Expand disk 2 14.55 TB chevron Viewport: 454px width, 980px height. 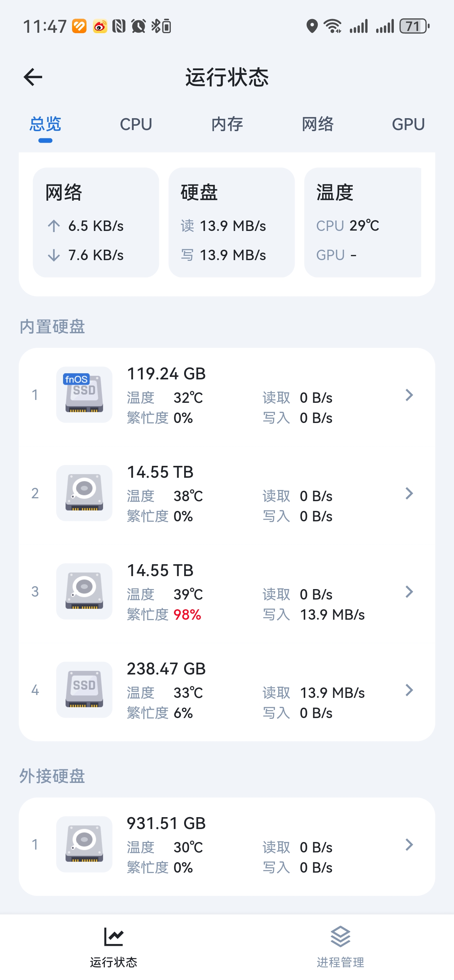(x=409, y=494)
